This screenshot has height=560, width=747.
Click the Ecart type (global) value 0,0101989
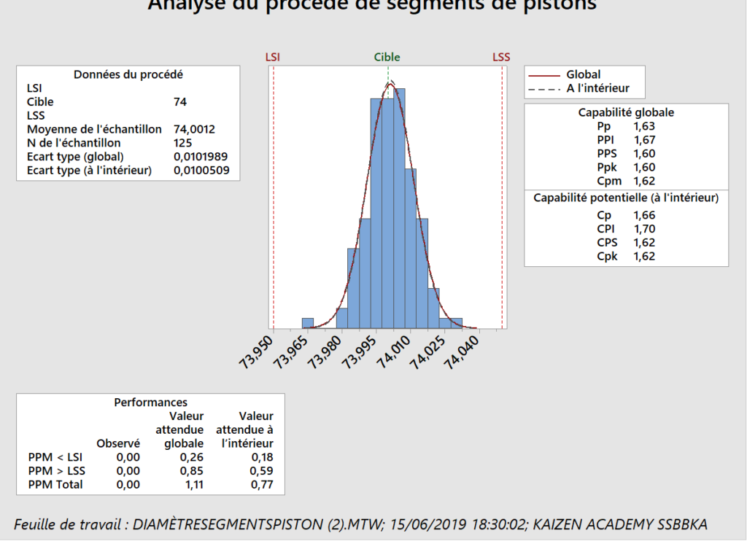pyautogui.click(x=199, y=157)
